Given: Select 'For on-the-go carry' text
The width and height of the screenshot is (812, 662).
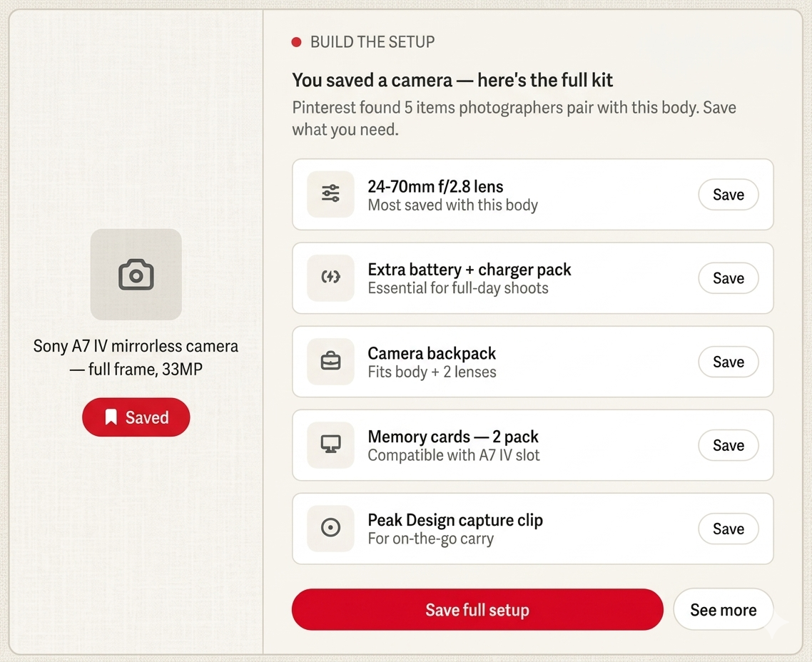Looking at the screenshot, I should 431,539.
